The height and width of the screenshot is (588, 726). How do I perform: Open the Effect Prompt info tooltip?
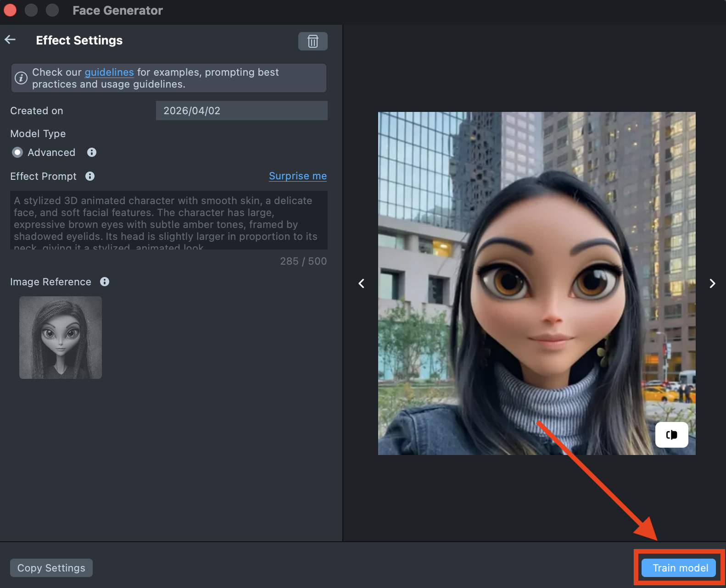(90, 176)
